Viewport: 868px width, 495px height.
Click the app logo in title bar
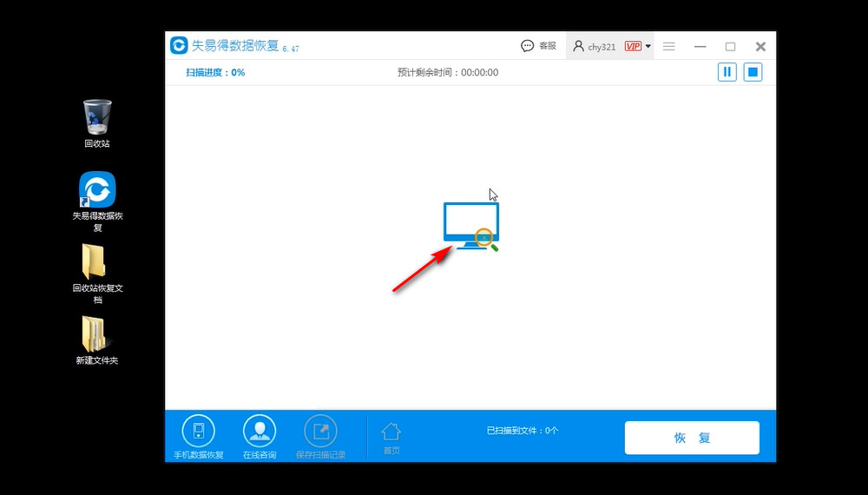click(x=179, y=45)
